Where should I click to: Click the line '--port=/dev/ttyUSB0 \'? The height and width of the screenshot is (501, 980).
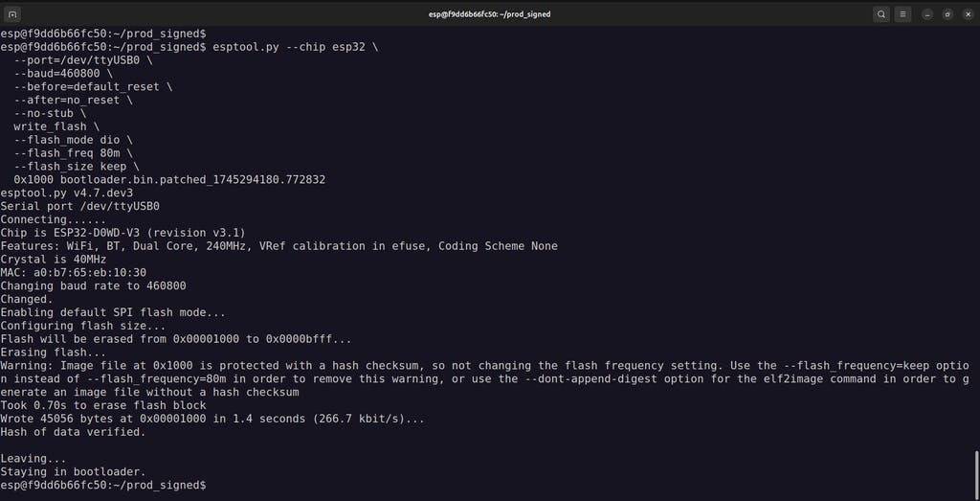(x=83, y=60)
